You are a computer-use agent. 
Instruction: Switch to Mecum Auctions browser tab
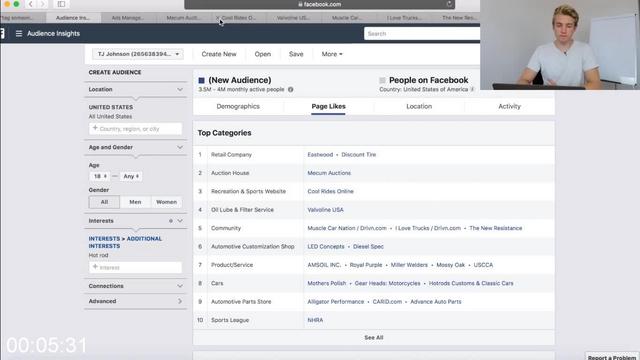coord(183,18)
